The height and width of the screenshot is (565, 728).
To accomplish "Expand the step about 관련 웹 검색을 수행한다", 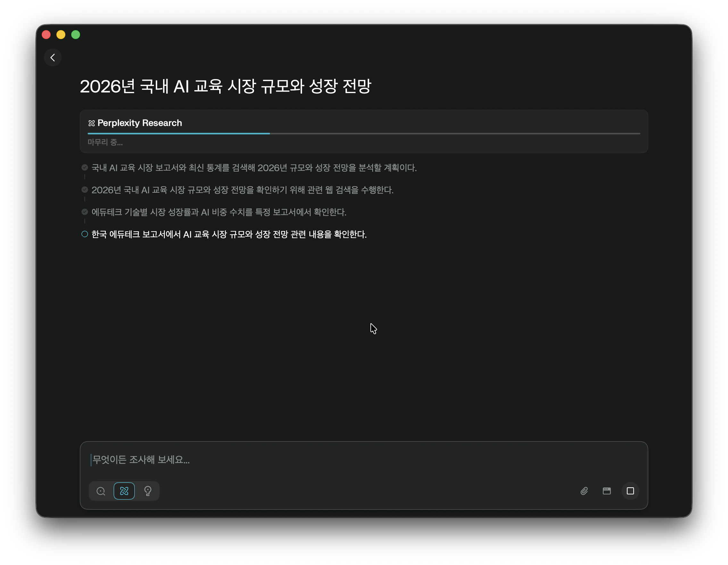I will [x=242, y=190].
